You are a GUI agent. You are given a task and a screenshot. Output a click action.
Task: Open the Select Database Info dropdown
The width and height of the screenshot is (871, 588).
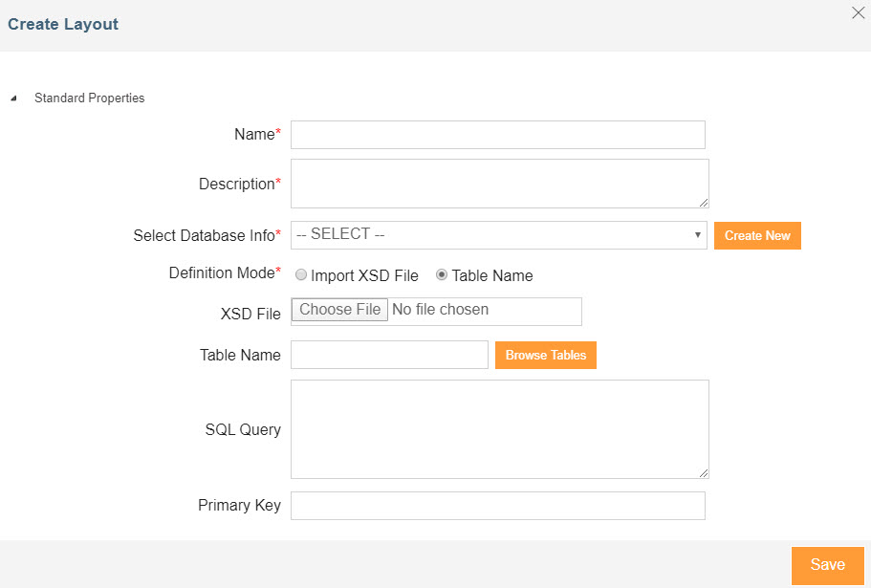(x=497, y=235)
